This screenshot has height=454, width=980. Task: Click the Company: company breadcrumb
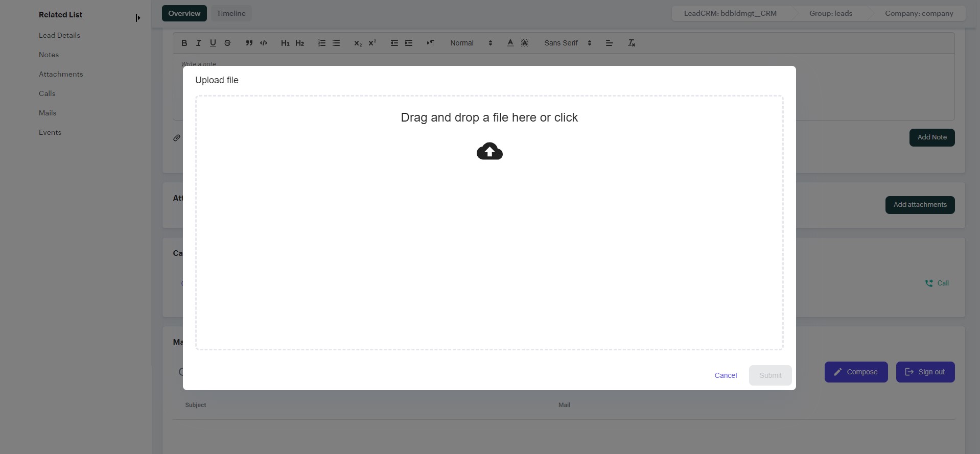(919, 13)
